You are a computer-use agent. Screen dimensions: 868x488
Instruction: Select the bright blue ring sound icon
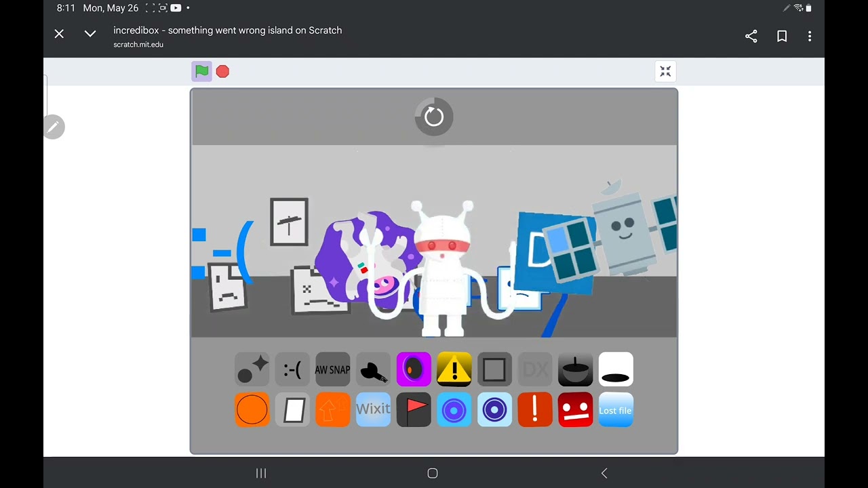click(x=454, y=410)
